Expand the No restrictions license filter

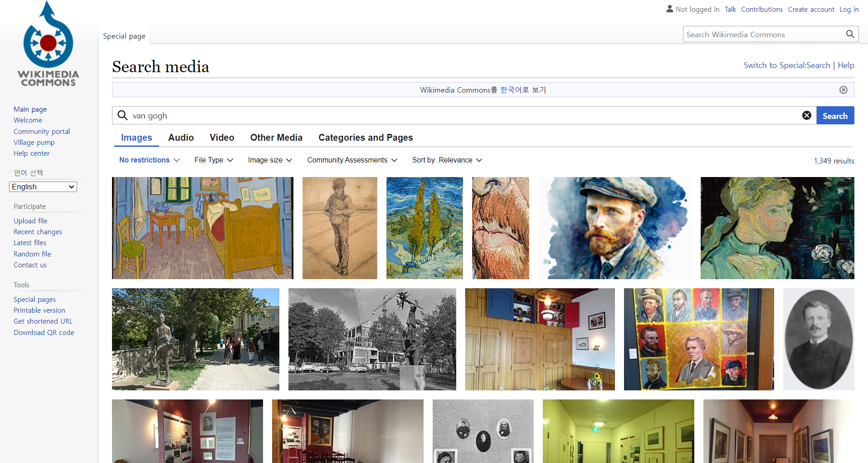click(x=150, y=160)
